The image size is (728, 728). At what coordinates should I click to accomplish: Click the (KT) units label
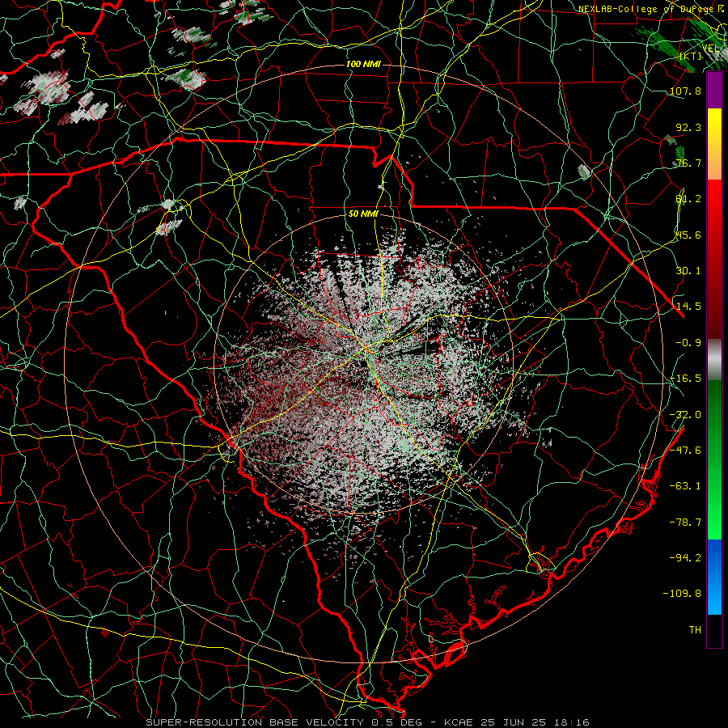691,56
